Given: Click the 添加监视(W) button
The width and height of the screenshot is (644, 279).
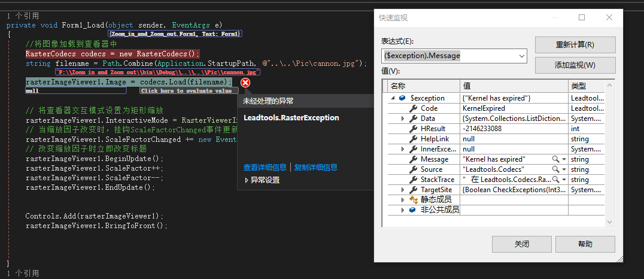Looking at the screenshot, I should point(575,65).
